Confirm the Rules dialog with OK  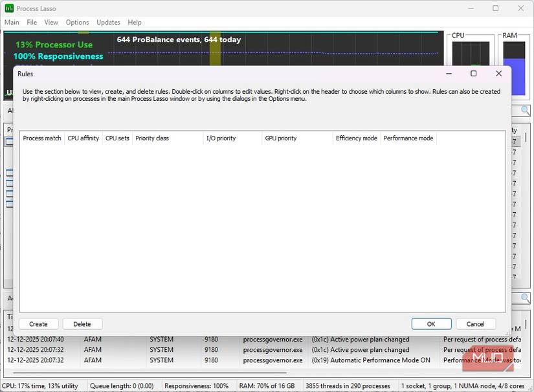click(x=431, y=324)
